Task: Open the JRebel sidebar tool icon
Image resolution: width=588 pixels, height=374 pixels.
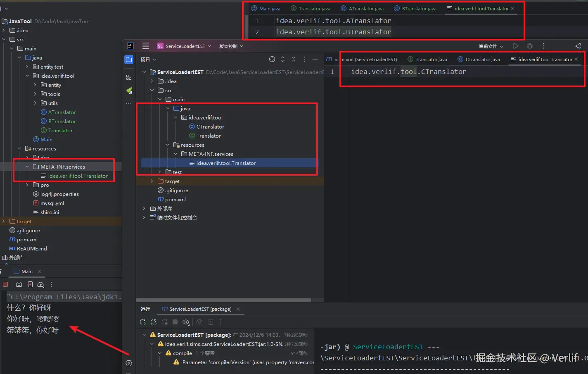Action: click(x=129, y=91)
